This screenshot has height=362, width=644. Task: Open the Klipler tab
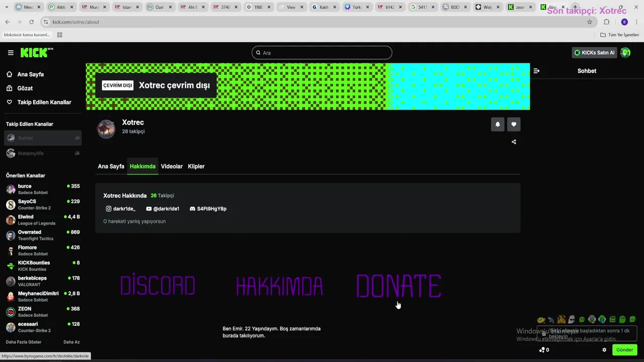[196, 166]
